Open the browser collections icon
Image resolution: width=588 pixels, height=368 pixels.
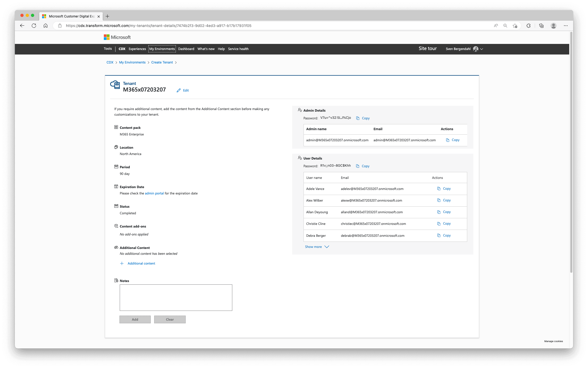tap(541, 26)
